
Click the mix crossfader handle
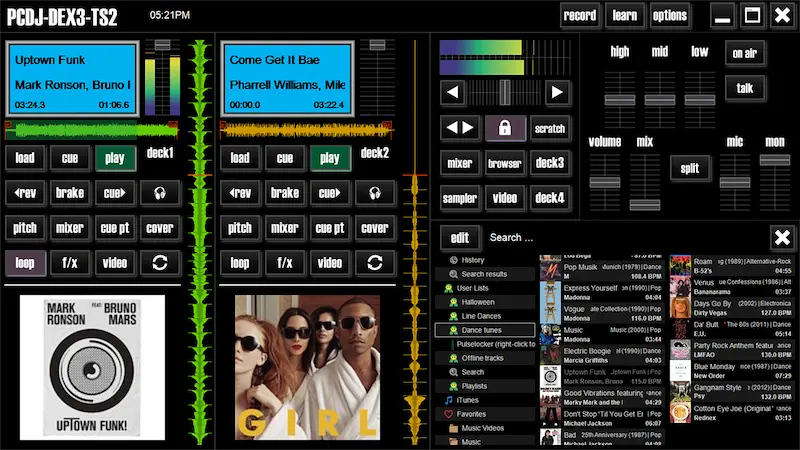coord(645,205)
